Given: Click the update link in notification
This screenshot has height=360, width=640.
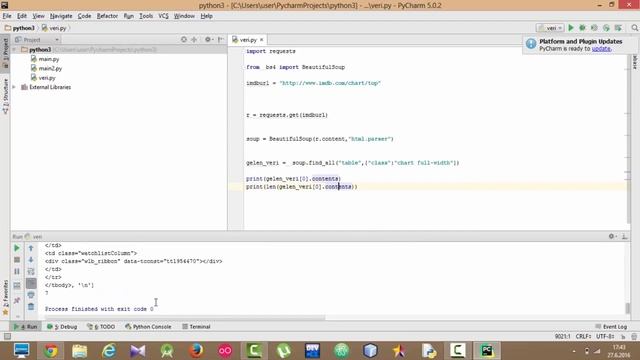Looking at the screenshot, I should pos(601,49).
